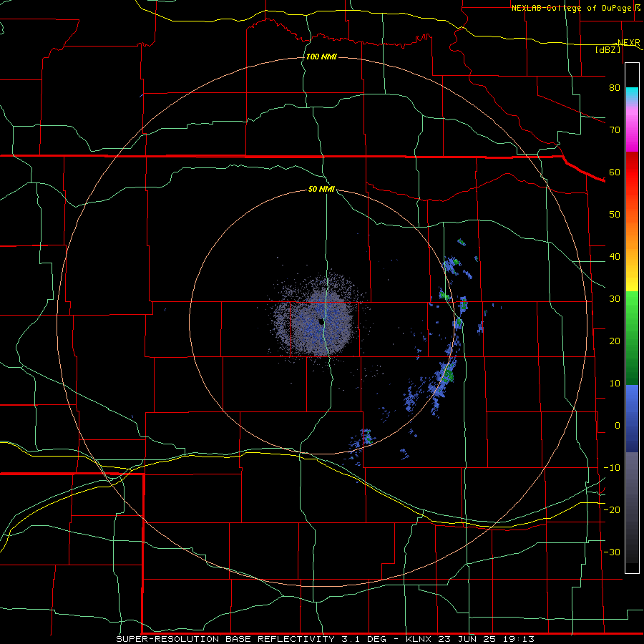Click the NEXR label above the scale
Image resolution: width=644 pixels, height=644 pixels.
pyautogui.click(x=628, y=42)
